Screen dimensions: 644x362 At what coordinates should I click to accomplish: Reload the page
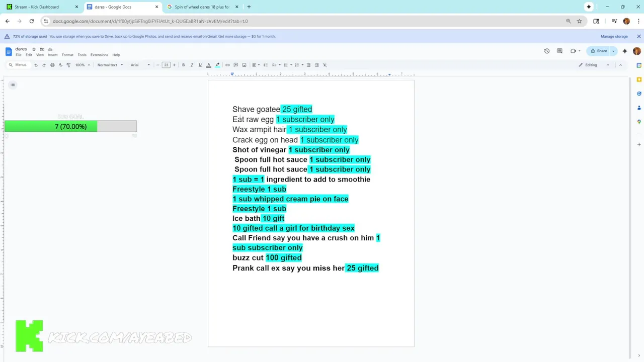[31, 21]
